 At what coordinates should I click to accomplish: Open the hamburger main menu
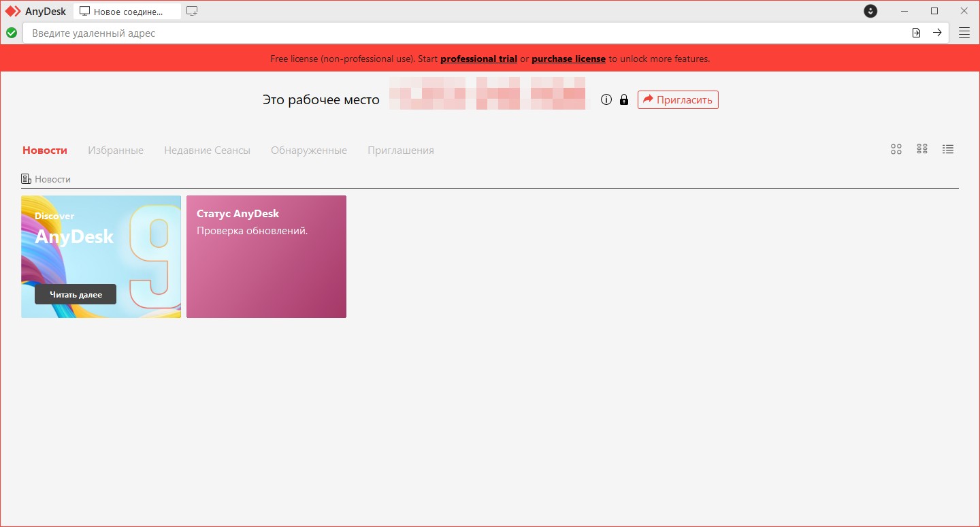point(964,33)
